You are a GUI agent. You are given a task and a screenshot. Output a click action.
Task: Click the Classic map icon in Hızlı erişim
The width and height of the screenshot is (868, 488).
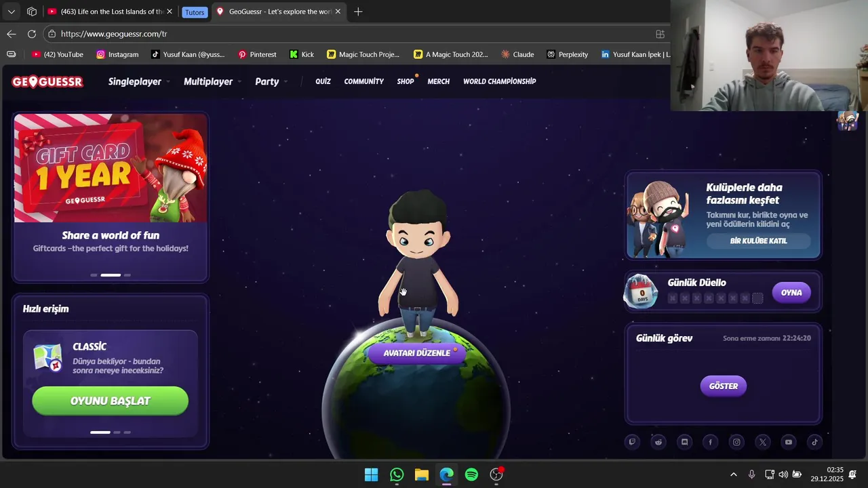click(x=48, y=358)
